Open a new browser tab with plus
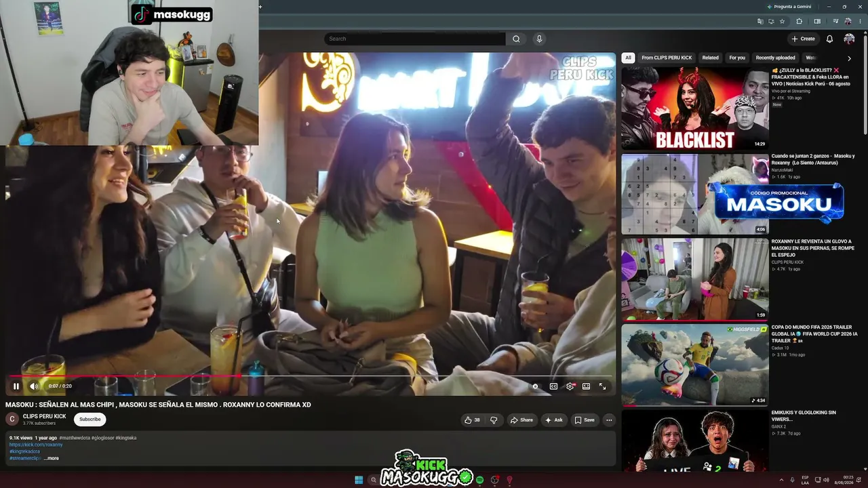This screenshot has height=488, width=868. tap(260, 7)
